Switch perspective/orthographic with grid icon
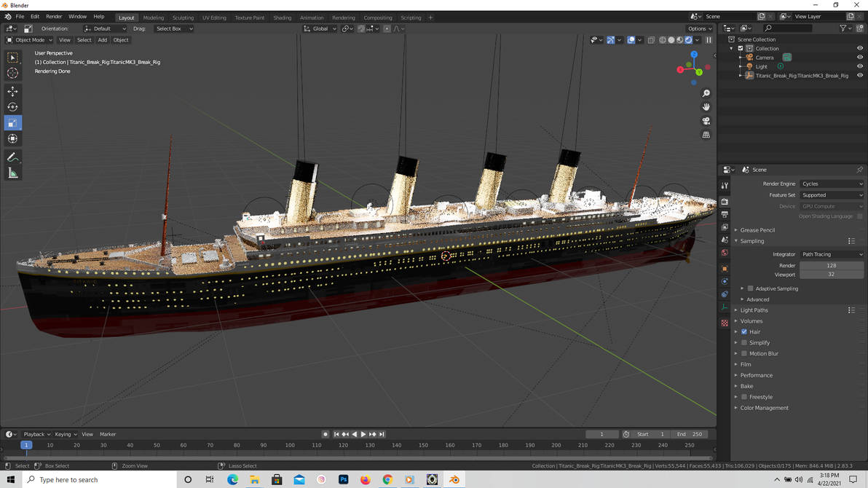The image size is (868, 488). point(706,135)
